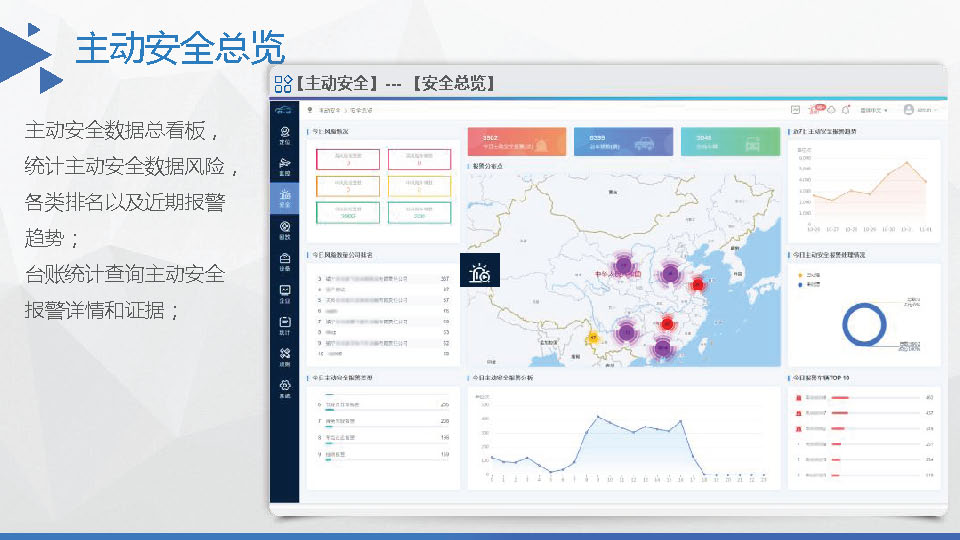Click alarm type row 8 in the list

coord(383,438)
